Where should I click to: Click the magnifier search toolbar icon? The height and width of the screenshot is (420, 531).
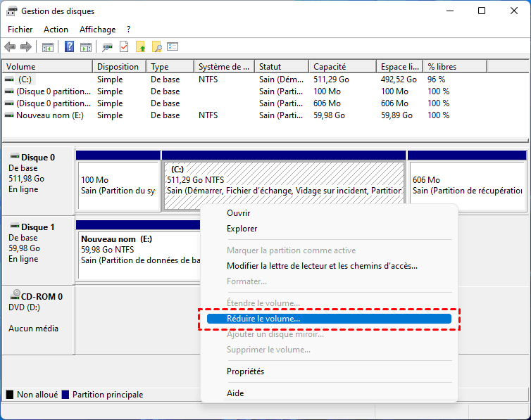pyautogui.click(x=156, y=47)
